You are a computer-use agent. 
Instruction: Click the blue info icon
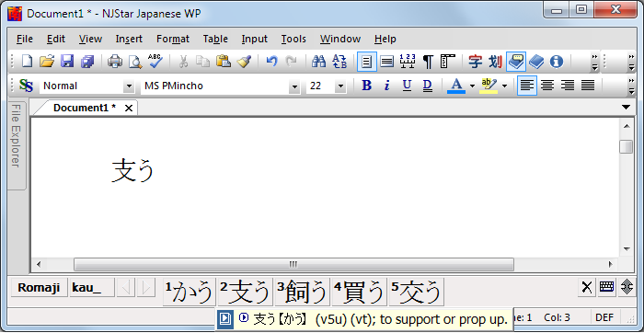point(557,62)
